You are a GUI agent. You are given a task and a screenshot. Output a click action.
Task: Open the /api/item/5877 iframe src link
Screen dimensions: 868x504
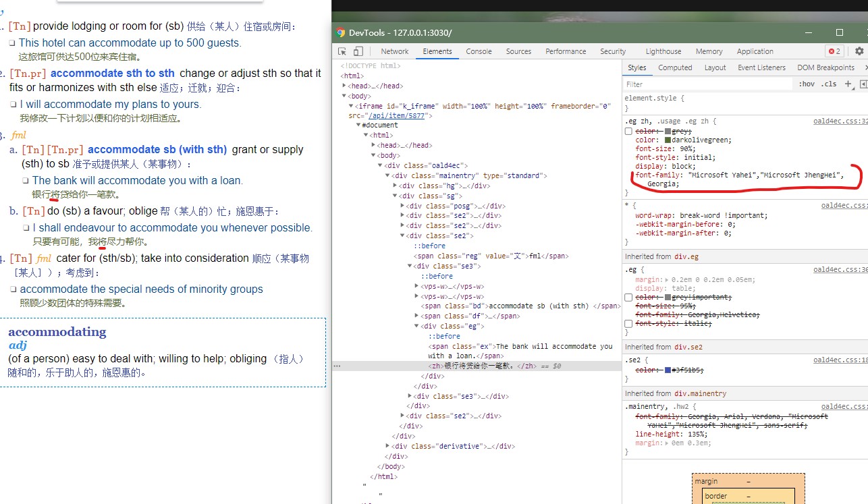(x=396, y=115)
